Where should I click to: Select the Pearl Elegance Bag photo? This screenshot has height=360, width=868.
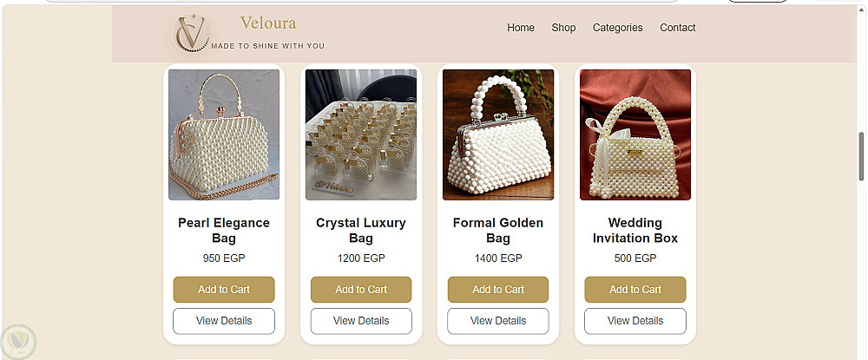pos(224,134)
